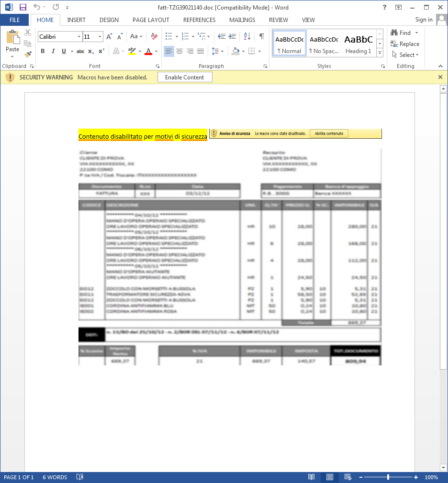Click the 6 WORDS count in status bar
The width and height of the screenshot is (448, 483).
(x=55, y=477)
